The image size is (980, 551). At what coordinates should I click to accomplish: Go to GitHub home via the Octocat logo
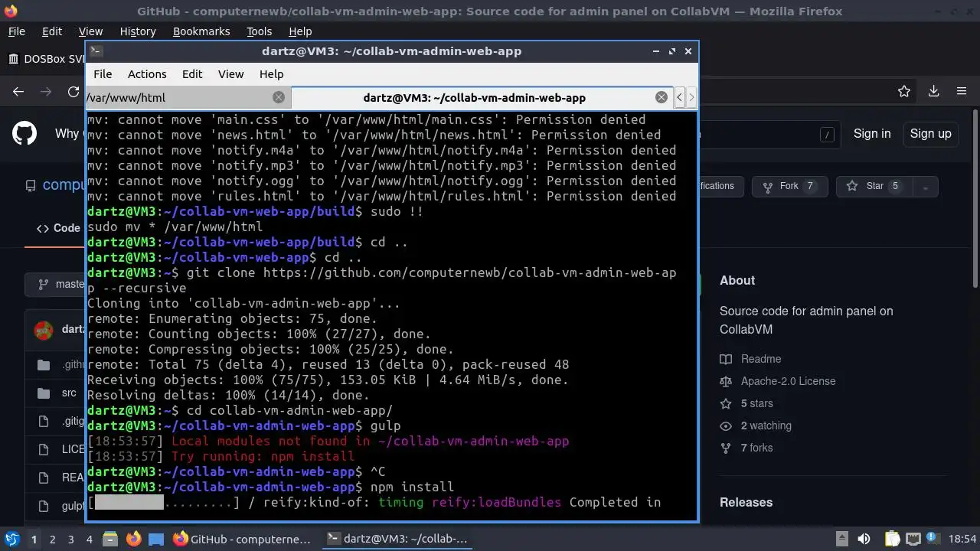click(x=24, y=133)
